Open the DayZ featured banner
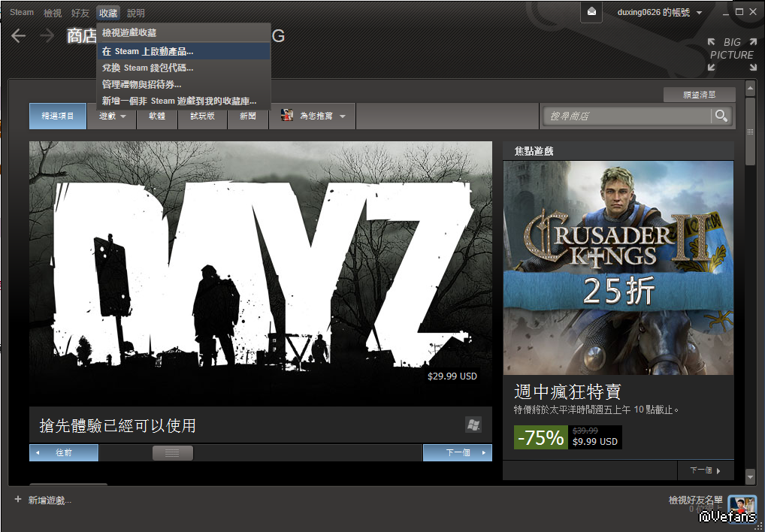Viewport: 765px width, 532px height. 261,273
